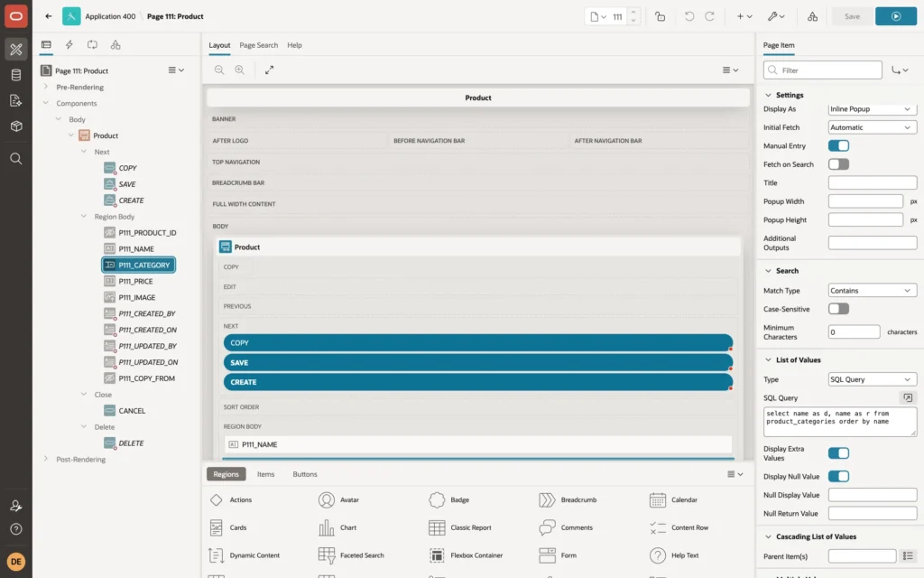Switch to the Processing tab icon
The image size is (924, 578).
click(93, 45)
